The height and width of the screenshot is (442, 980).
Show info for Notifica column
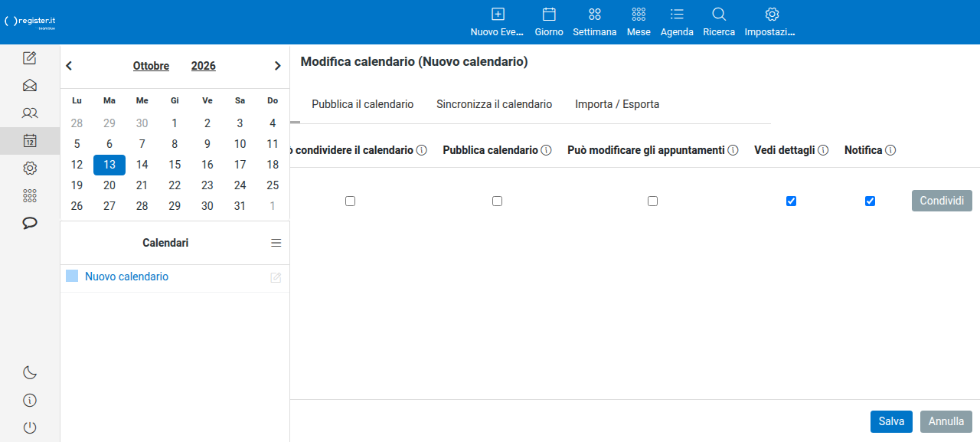point(890,151)
